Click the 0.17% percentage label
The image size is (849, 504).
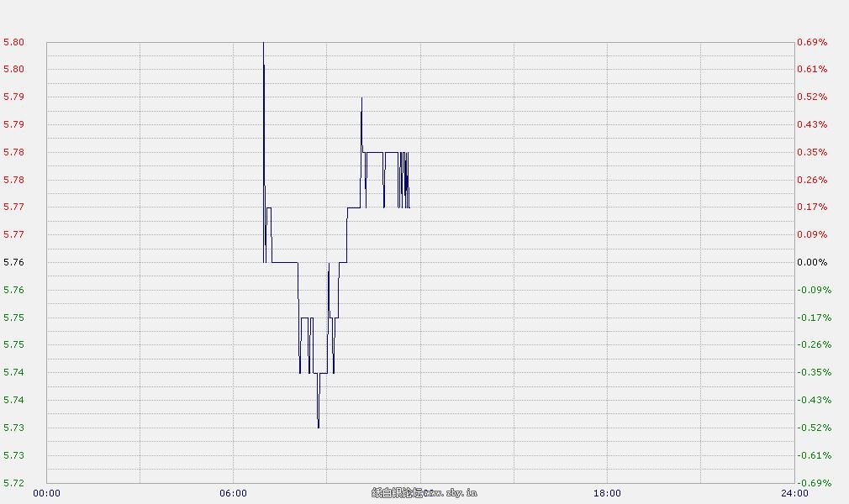(812, 207)
